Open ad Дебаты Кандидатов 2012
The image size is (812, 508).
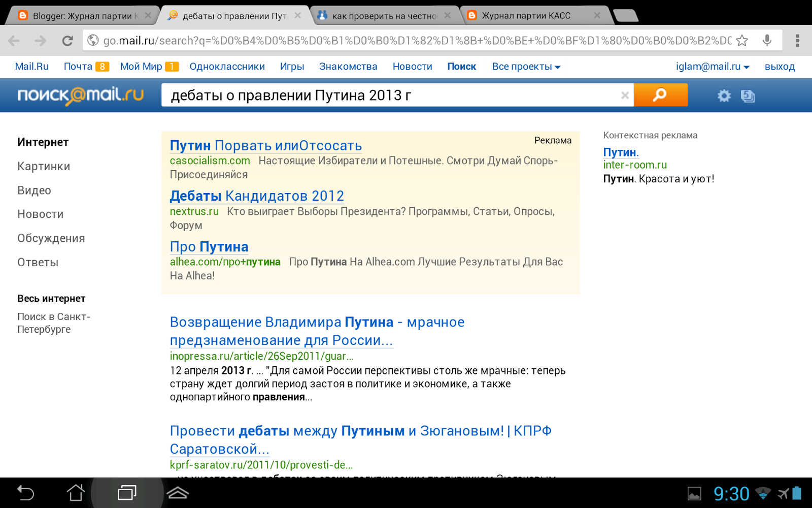click(257, 196)
